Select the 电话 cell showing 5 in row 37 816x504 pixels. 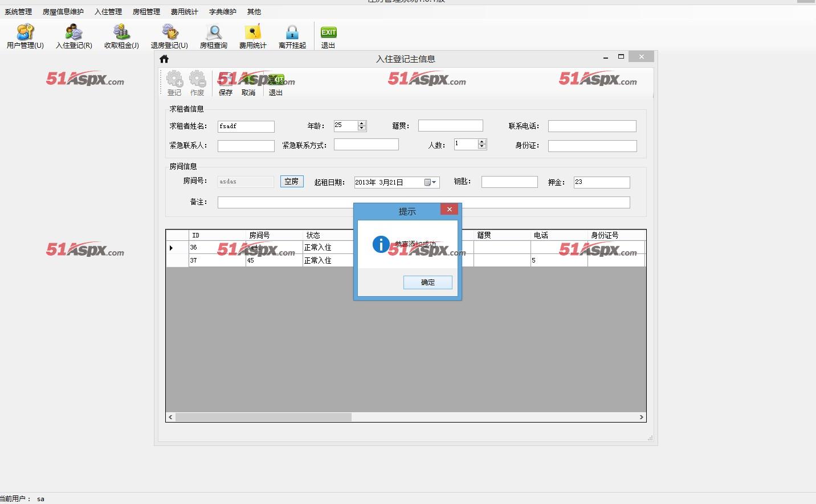tap(559, 260)
